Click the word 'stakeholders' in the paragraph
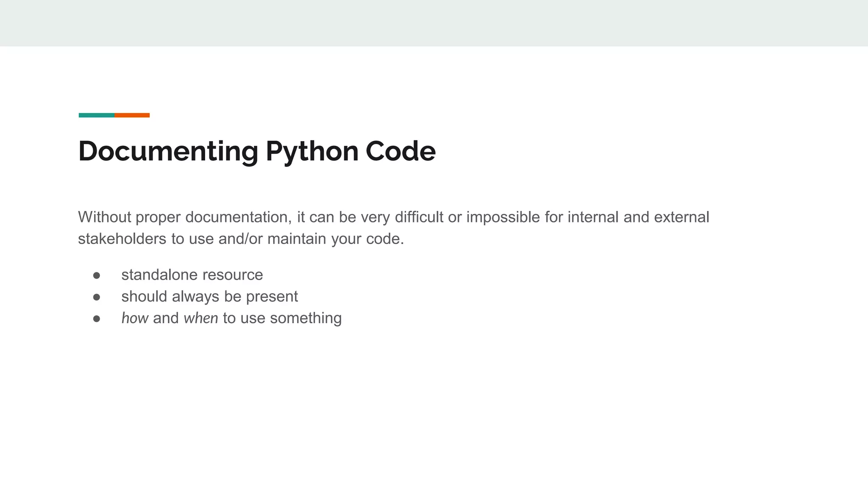Viewport: 868px width, 488px height. pyautogui.click(x=122, y=239)
